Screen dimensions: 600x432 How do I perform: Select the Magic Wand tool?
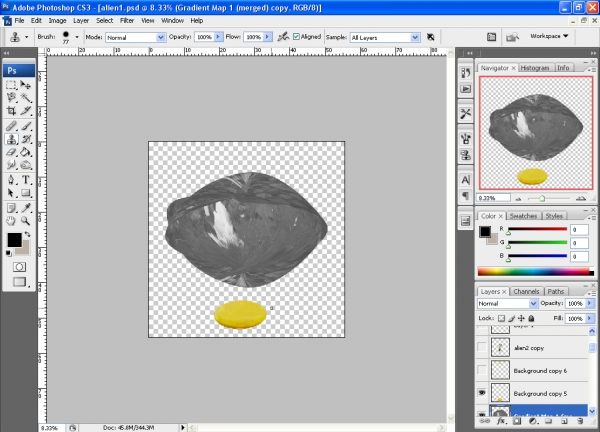(x=26, y=98)
